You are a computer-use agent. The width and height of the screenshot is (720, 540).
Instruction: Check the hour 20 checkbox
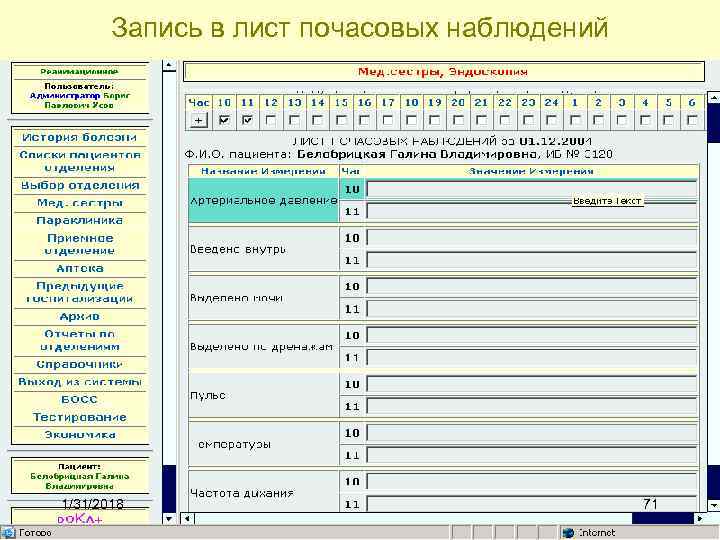(x=458, y=120)
